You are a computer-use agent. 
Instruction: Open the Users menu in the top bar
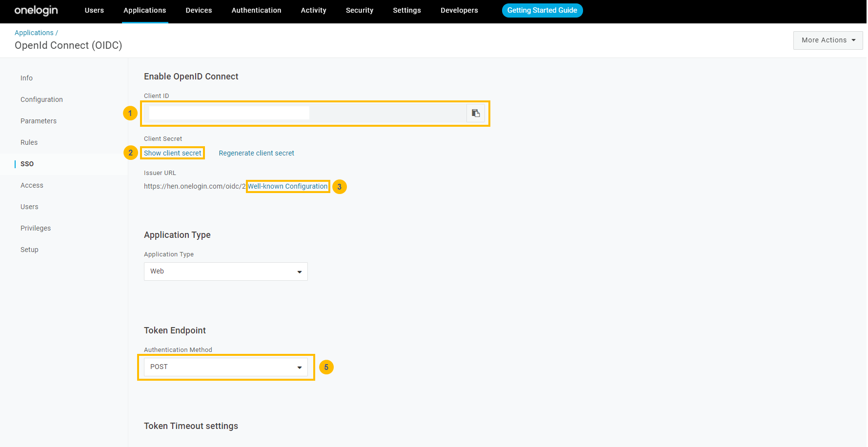tap(94, 10)
